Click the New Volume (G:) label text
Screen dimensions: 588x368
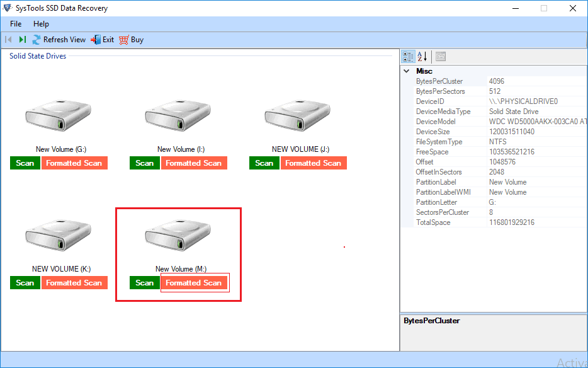[x=61, y=149]
